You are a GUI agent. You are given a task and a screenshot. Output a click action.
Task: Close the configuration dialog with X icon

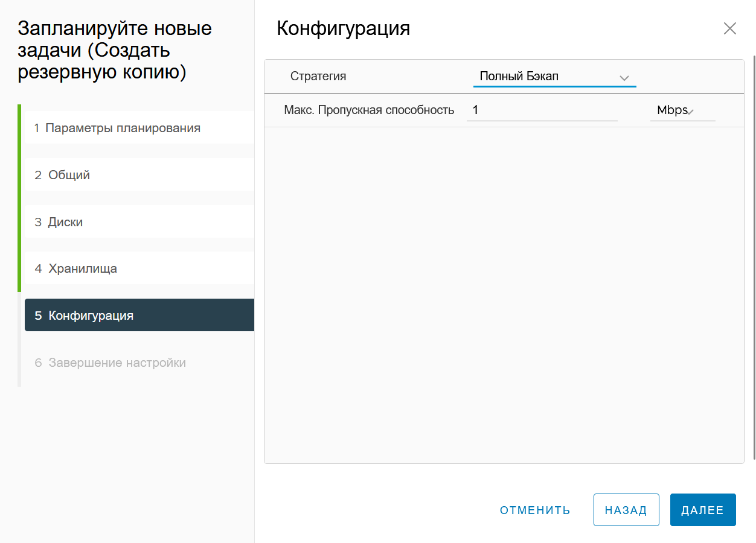[x=729, y=28]
